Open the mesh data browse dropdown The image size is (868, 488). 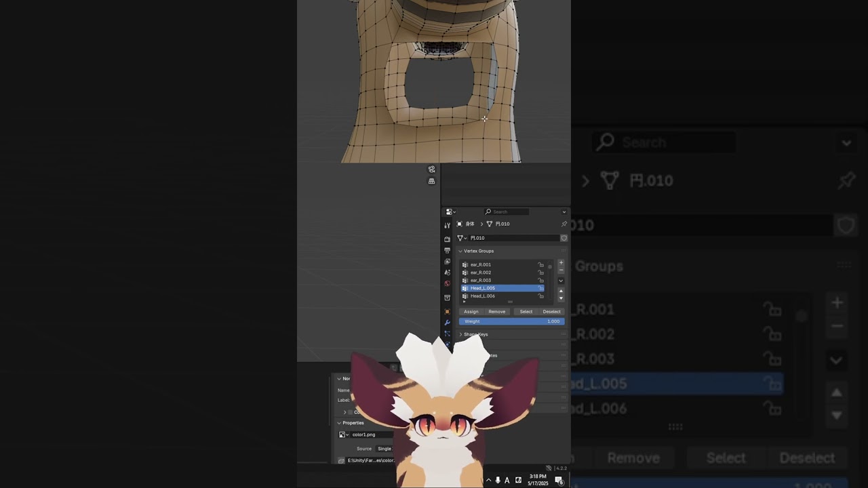pyautogui.click(x=462, y=238)
